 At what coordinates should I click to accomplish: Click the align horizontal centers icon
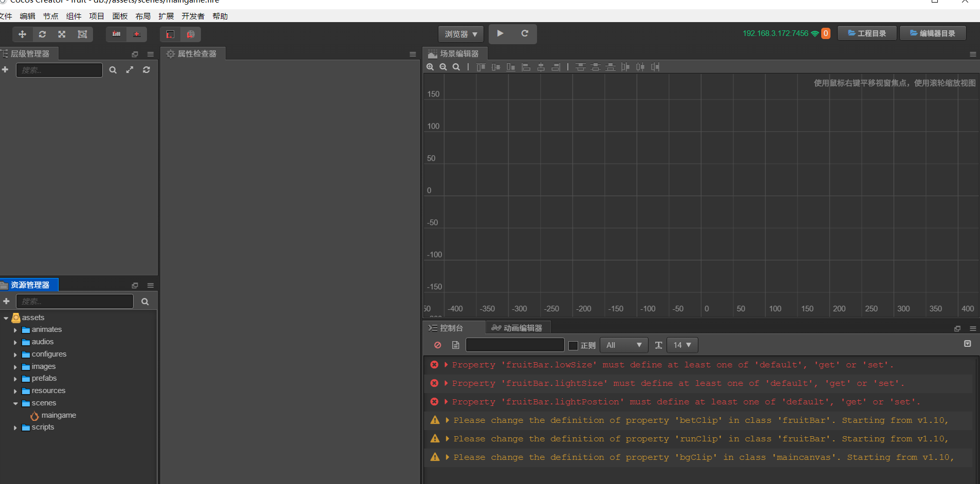[x=541, y=67]
